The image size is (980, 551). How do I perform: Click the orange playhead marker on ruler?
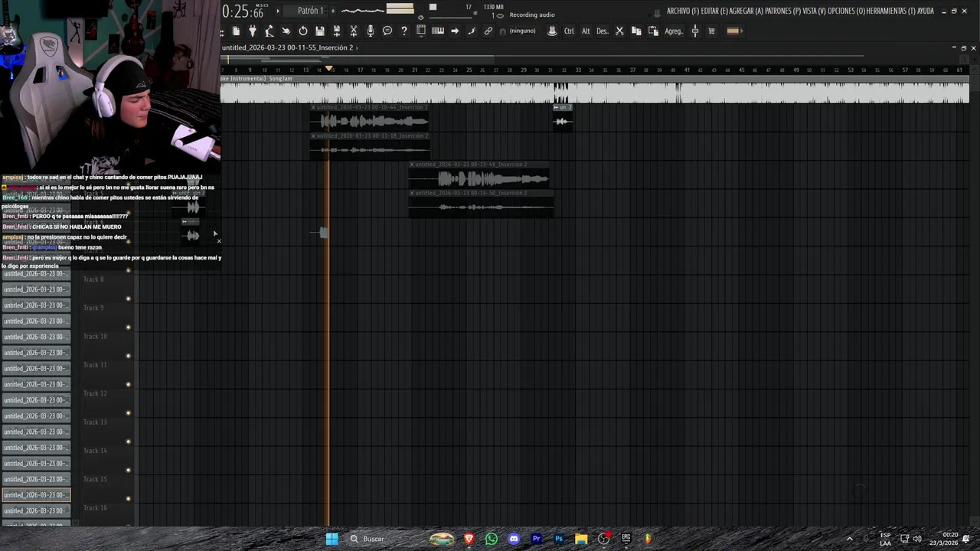coord(329,69)
